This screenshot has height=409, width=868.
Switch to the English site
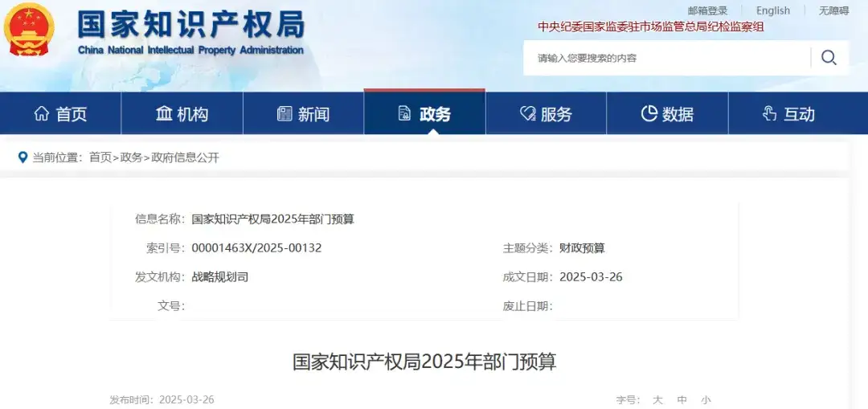tap(773, 10)
